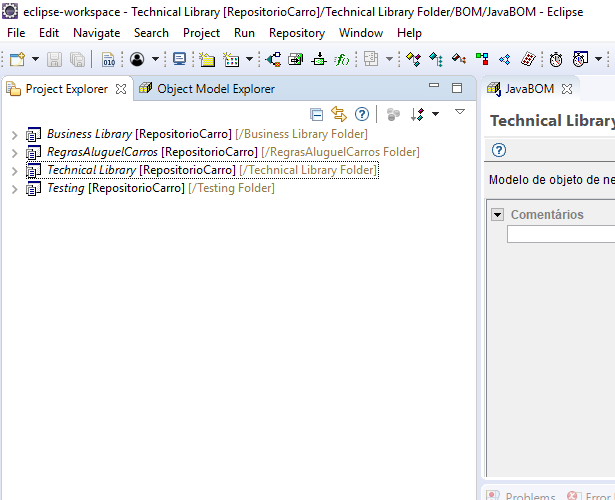
Task: Click the greyed-out layout pages icon
Action: [371, 59]
